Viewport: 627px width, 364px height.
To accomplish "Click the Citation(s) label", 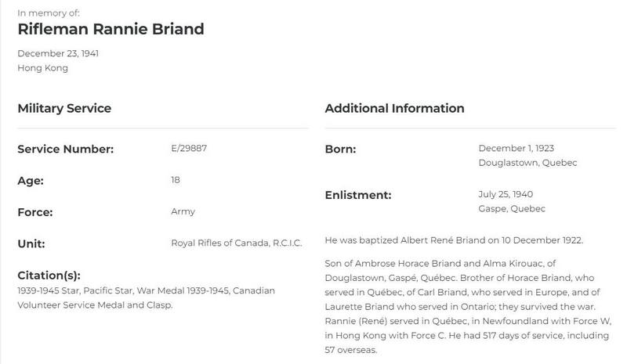I will coord(49,276).
